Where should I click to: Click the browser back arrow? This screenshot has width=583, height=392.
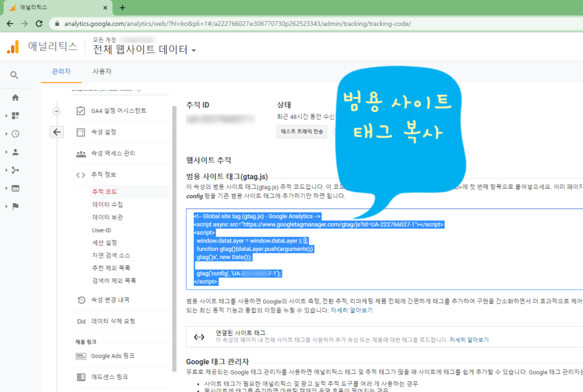[x=10, y=24]
